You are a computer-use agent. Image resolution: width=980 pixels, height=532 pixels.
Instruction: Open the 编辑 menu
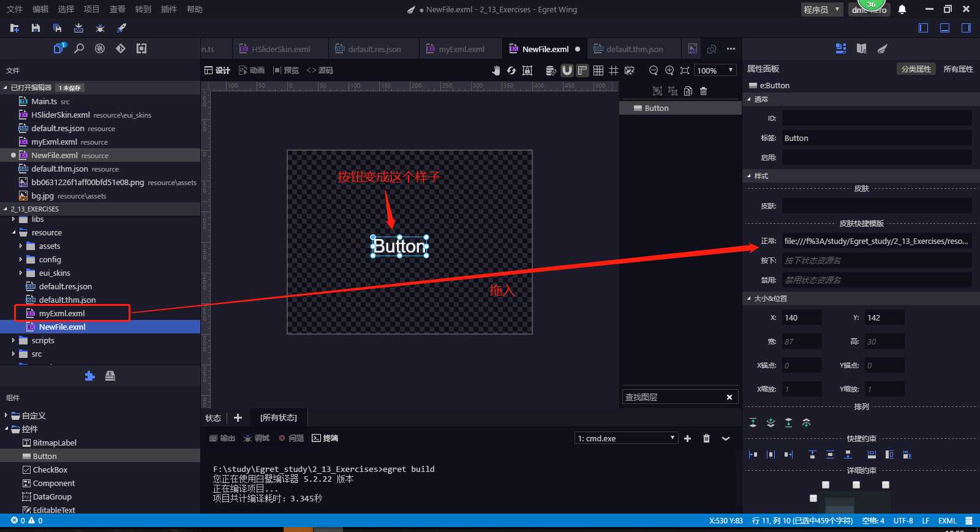pyautogui.click(x=40, y=9)
